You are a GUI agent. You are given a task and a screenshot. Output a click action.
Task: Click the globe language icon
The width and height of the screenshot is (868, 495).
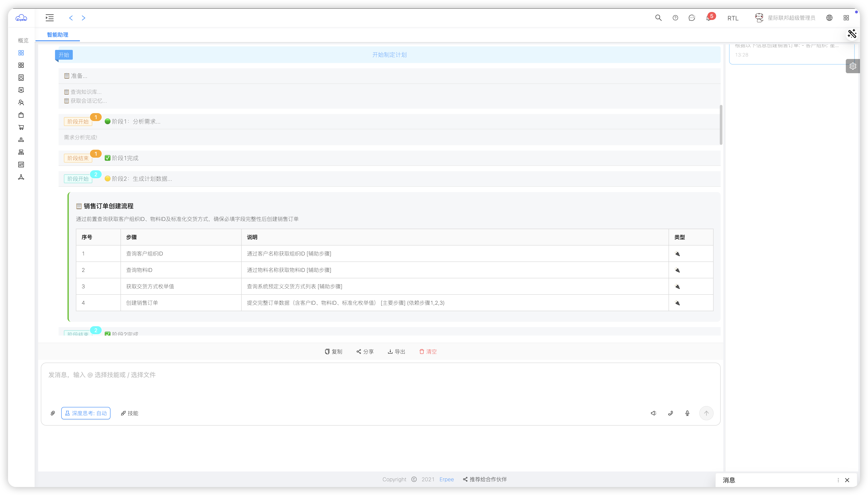click(x=829, y=18)
